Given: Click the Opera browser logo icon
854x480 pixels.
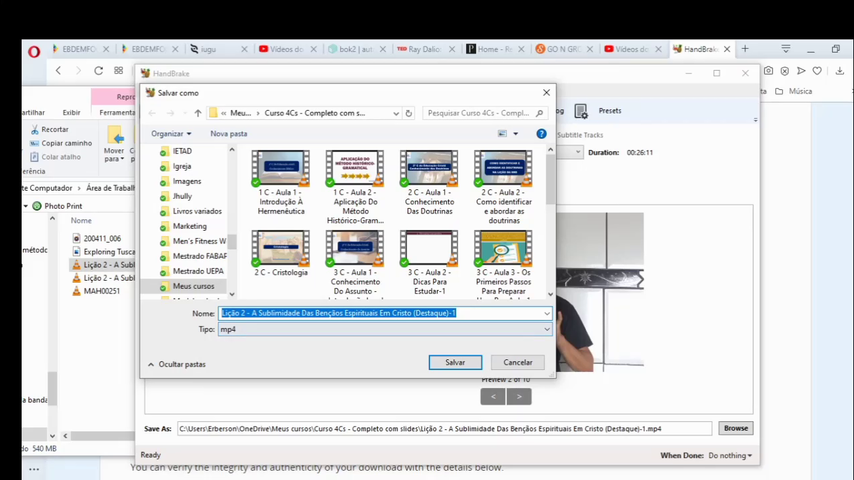Looking at the screenshot, I should (x=34, y=51).
